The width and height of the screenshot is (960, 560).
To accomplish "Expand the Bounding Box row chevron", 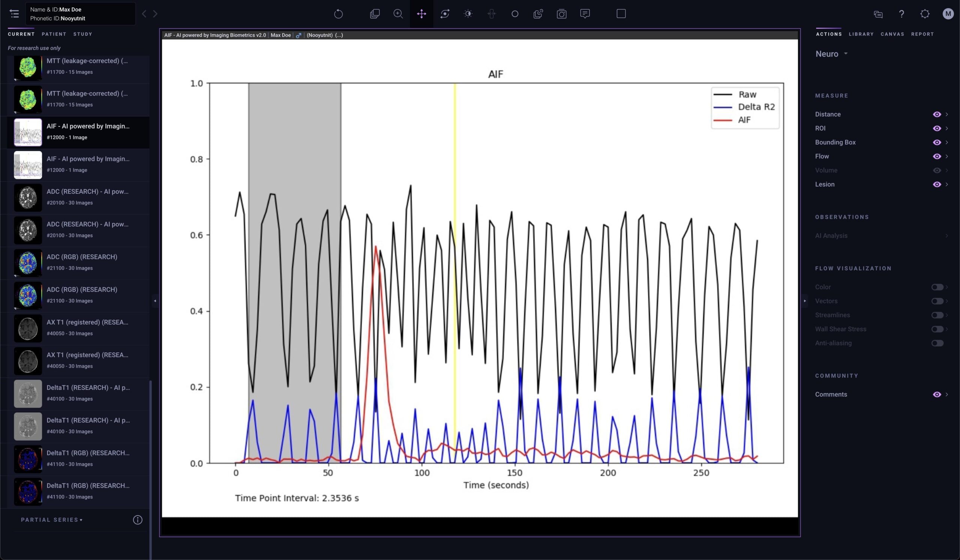I will pos(946,142).
